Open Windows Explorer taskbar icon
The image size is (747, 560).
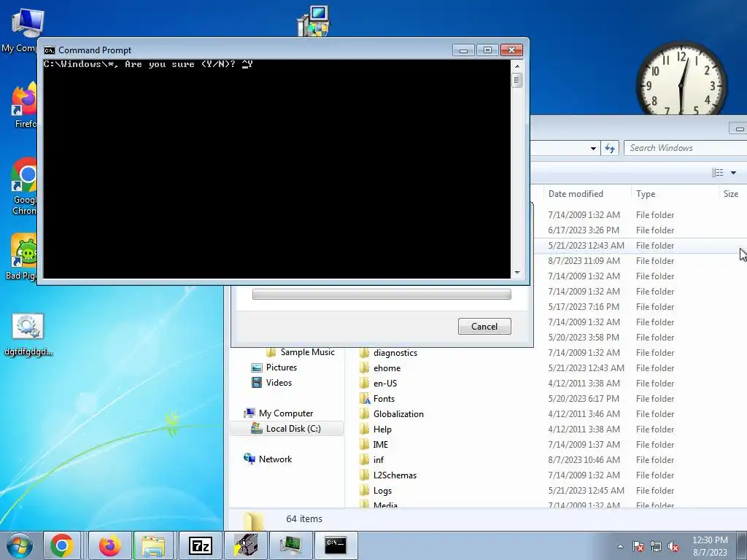[x=153, y=545]
